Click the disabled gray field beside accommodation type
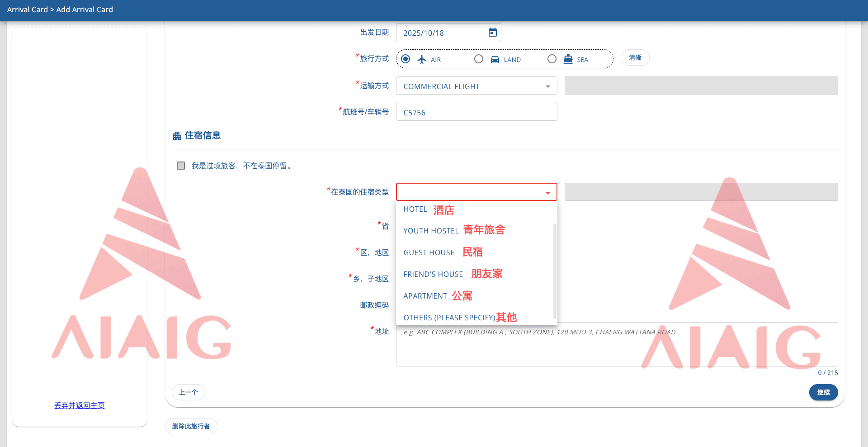Viewport: 868px width, 447px height. pos(701,192)
